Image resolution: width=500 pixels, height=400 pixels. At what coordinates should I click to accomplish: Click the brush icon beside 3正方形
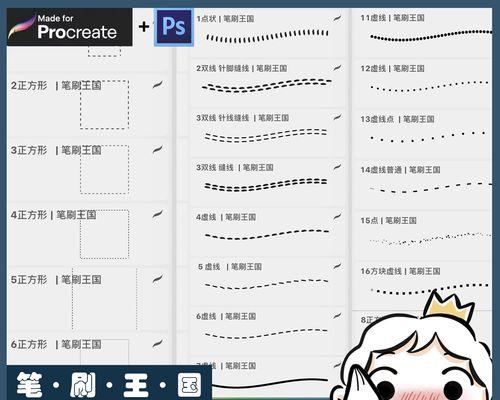(157, 150)
